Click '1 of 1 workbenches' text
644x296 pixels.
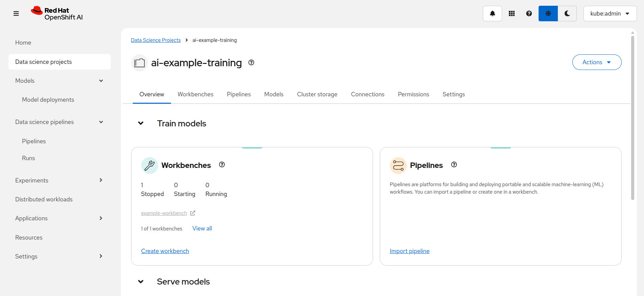click(x=162, y=229)
